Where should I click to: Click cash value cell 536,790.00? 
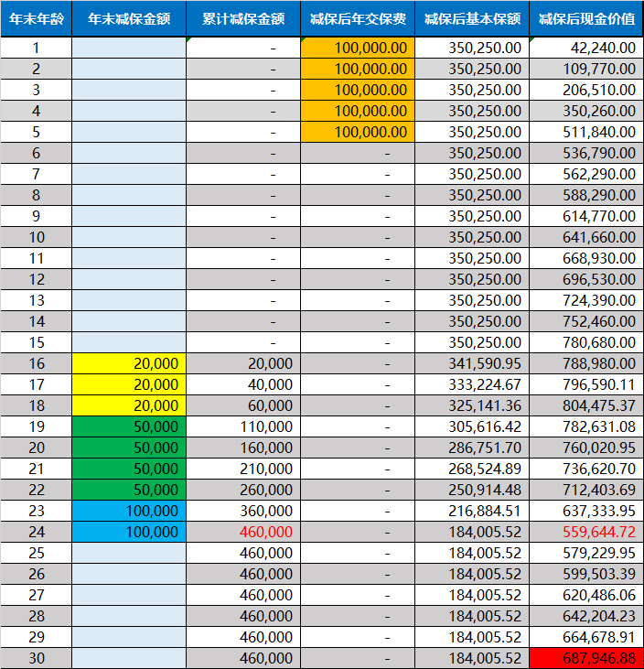(586, 153)
